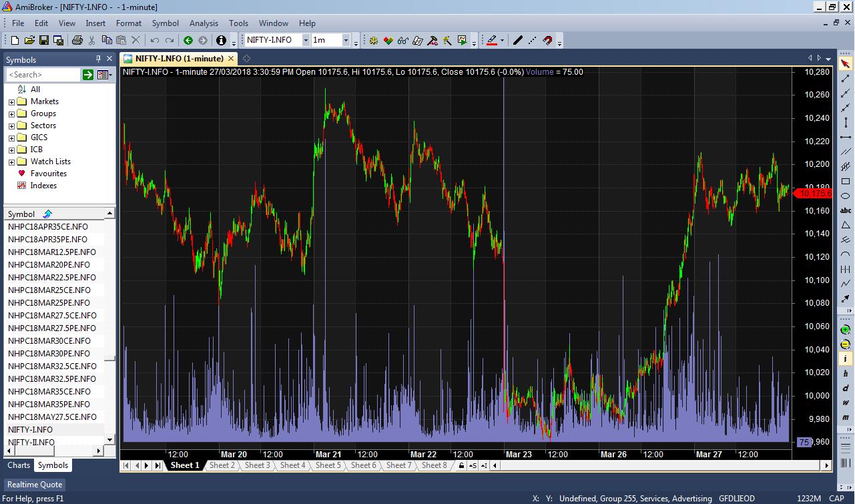Switch chart to intraday 'i' interval

(846, 359)
